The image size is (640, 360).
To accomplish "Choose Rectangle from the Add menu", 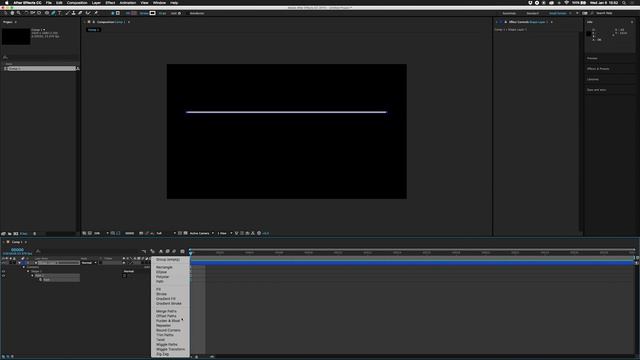I will point(164,267).
